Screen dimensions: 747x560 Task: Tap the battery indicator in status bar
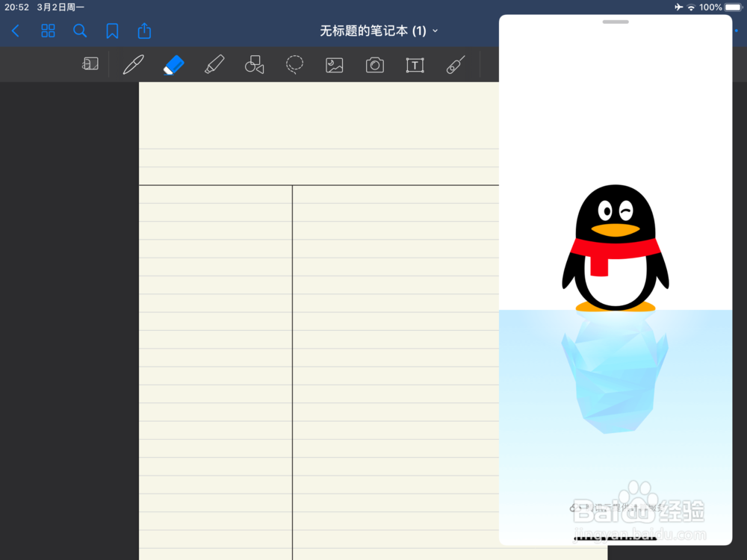coord(734,7)
